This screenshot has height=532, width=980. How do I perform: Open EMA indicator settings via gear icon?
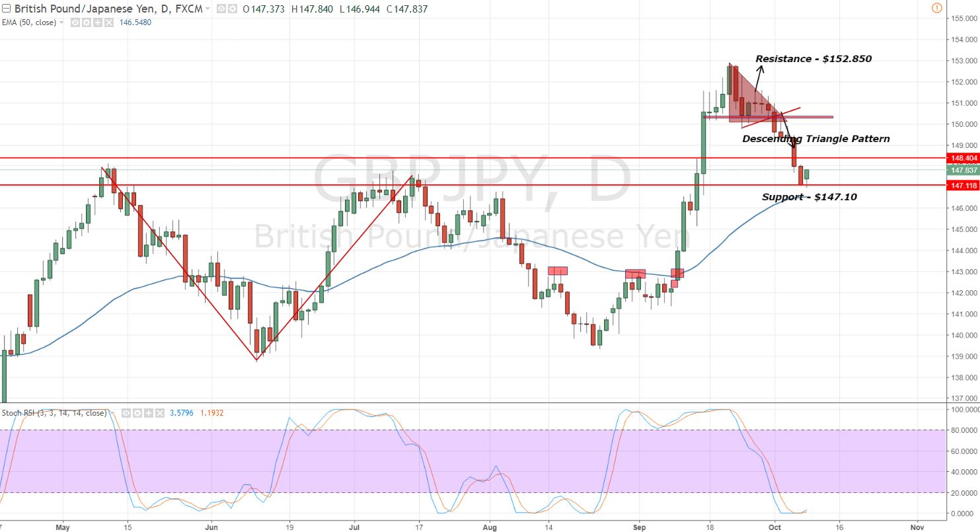pyautogui.click(x=87, y=22)
